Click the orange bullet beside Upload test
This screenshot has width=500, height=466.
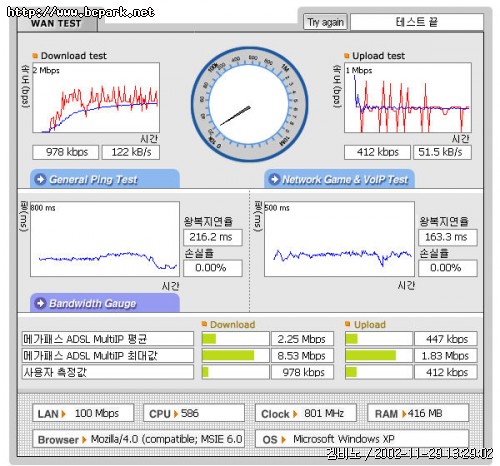[x=347, y=56]
